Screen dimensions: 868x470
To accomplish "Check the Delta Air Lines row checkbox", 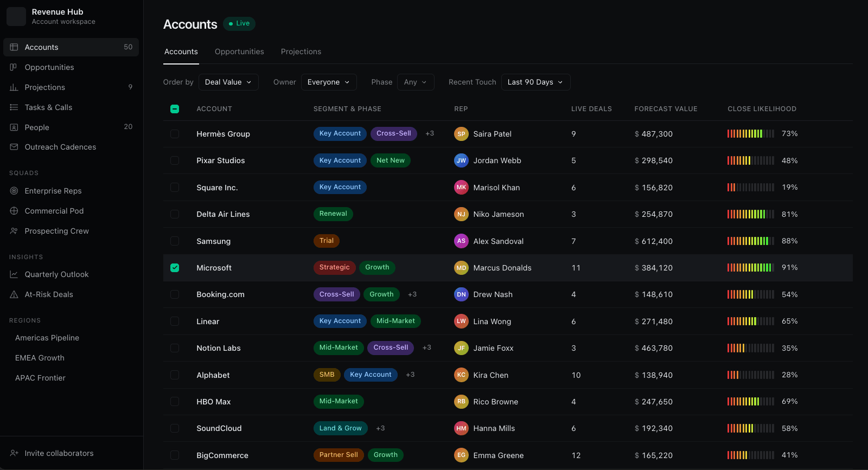I will (175, 214).
